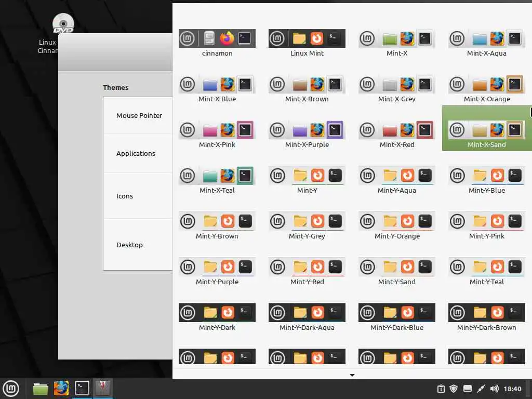Launch Firefox from the taskbar
532x399 pixels.
(x=61, y=389)
